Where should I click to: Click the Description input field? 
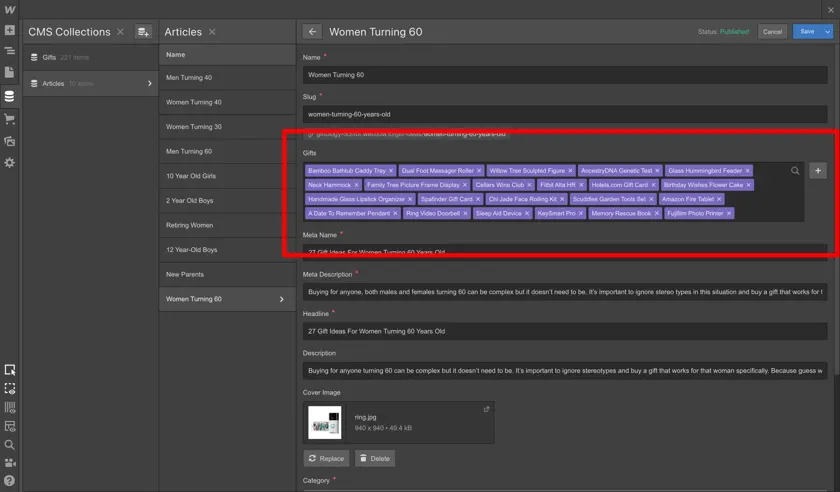tap(565, 370)
